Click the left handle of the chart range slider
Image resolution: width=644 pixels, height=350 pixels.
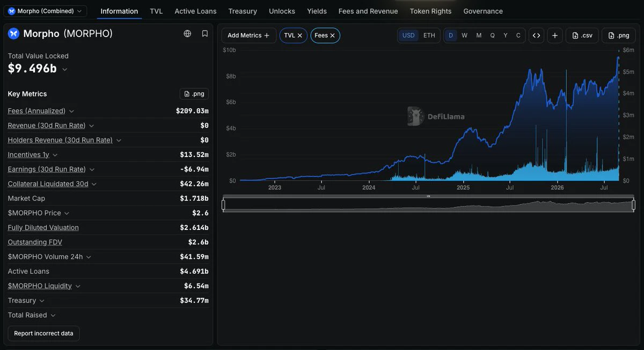pyautogui.click(x=223, y=205)
